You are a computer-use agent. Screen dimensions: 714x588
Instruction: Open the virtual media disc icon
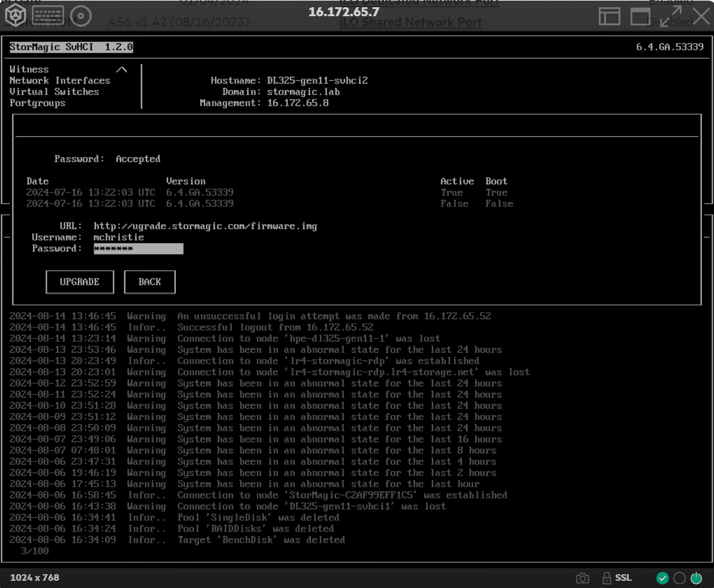(x=81, y=16)
